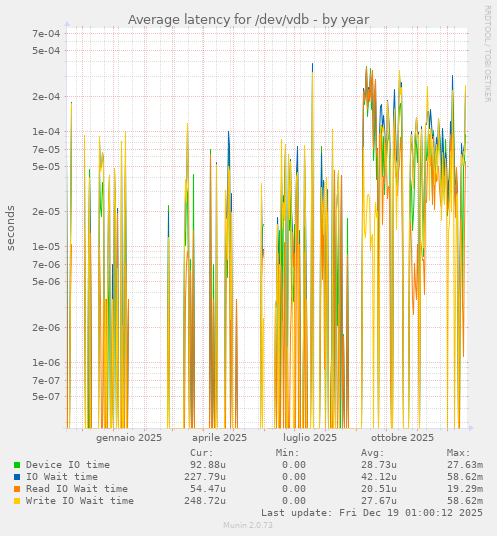Image resolution: width=497 pixels, height=536 pixels.
Task: Click the 'seconds' y-axis label
Action: 11,228
